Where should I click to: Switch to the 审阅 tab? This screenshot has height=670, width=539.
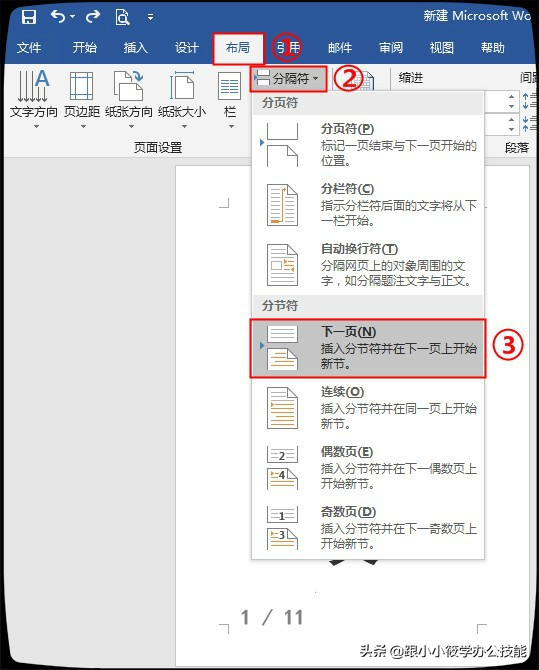pyautogui.click(x=391, y=47)
